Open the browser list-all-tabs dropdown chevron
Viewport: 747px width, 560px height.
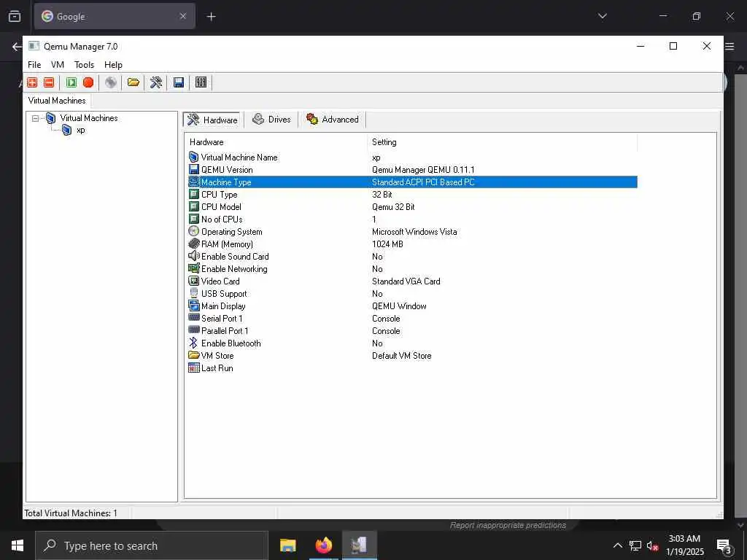pyautogui.click(x=602, y=16)
